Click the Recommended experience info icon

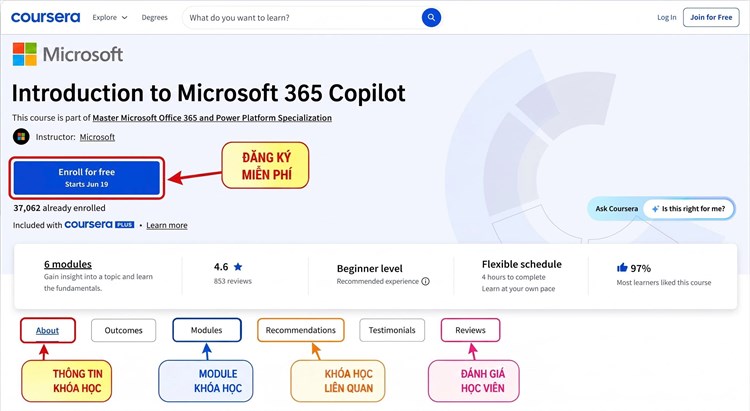tap(425, 281)
